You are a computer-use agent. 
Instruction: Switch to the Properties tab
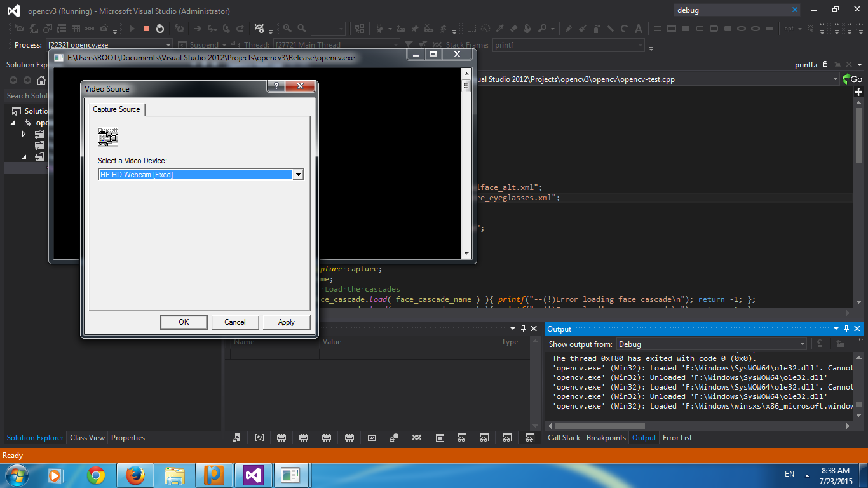128,438
